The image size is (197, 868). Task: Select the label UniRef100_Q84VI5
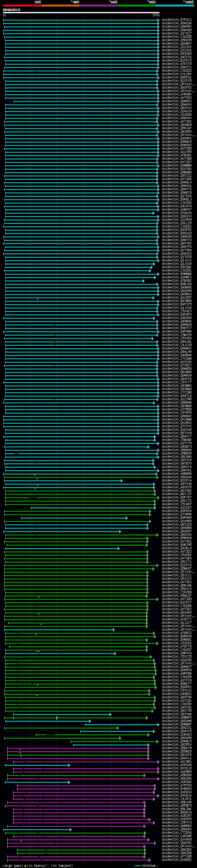[x=176, y=731]
